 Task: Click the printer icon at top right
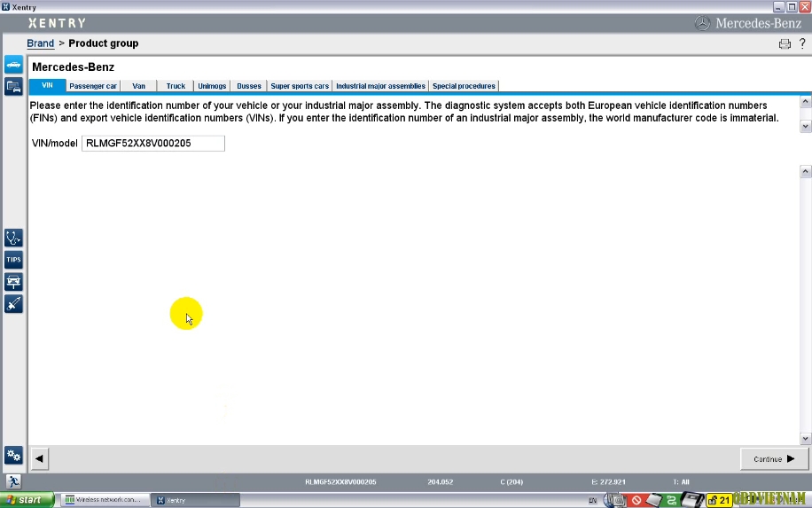[x=785, y=44]
